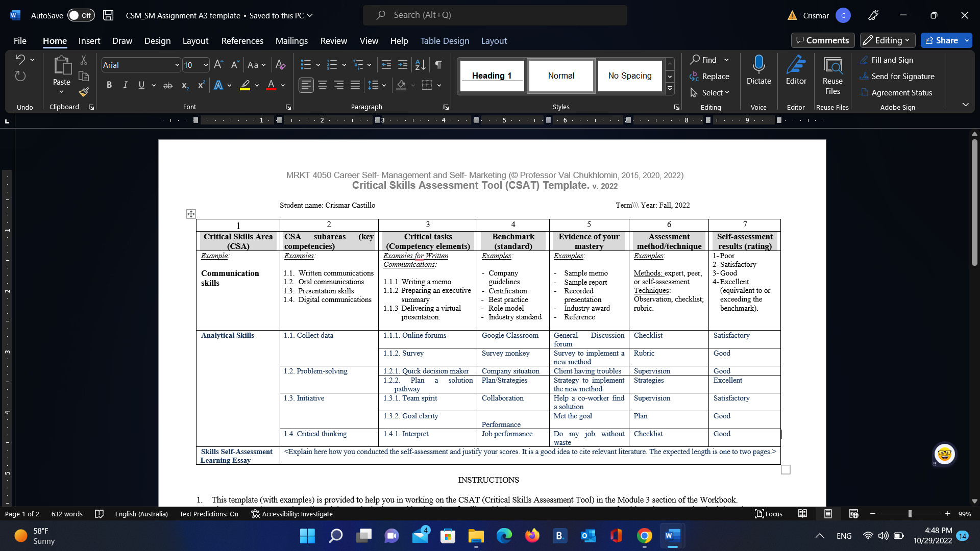Start Dictate voice typing
Screen dimensions: 980x551
pyautogui.click(x=758, y=71)
